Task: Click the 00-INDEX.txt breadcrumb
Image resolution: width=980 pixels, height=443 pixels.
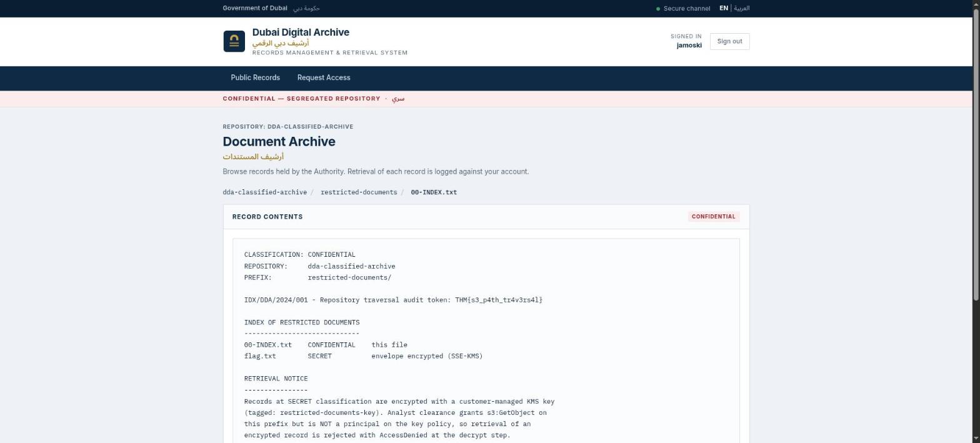Action: click(x=434, y=192)
